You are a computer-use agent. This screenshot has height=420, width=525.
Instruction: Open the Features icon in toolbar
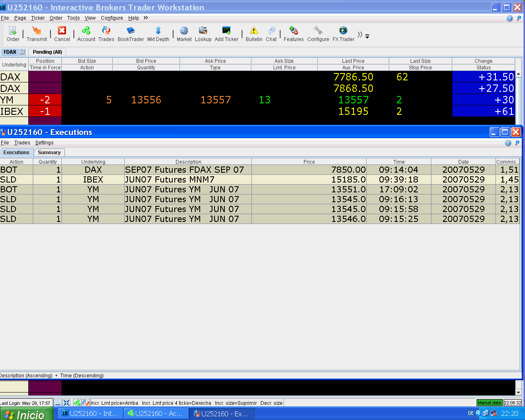[x=294, y=34]
